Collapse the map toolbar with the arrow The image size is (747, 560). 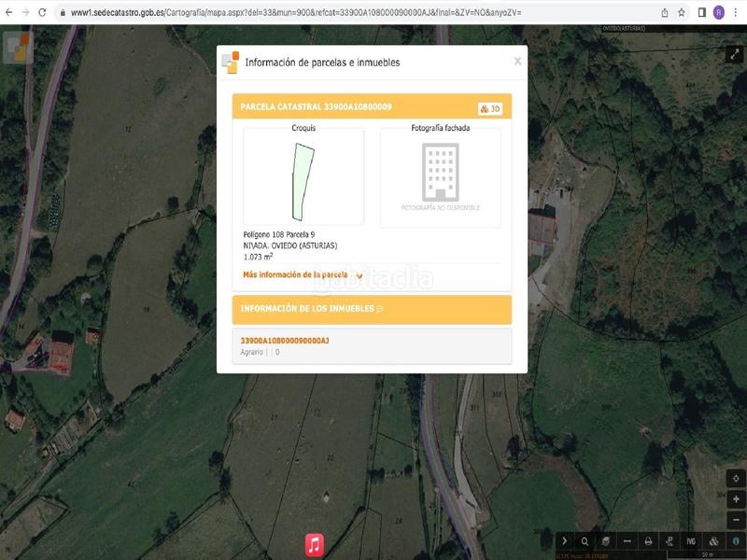[x=564, y=541]
